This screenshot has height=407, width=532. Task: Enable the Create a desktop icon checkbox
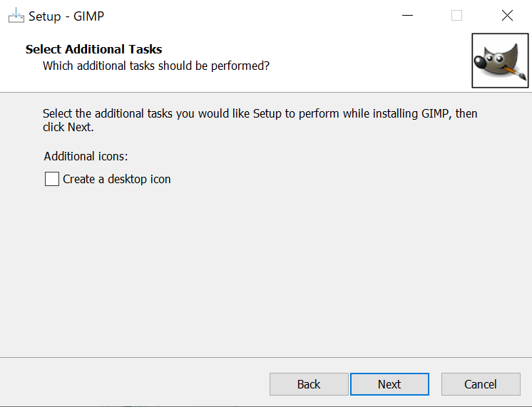52,179
